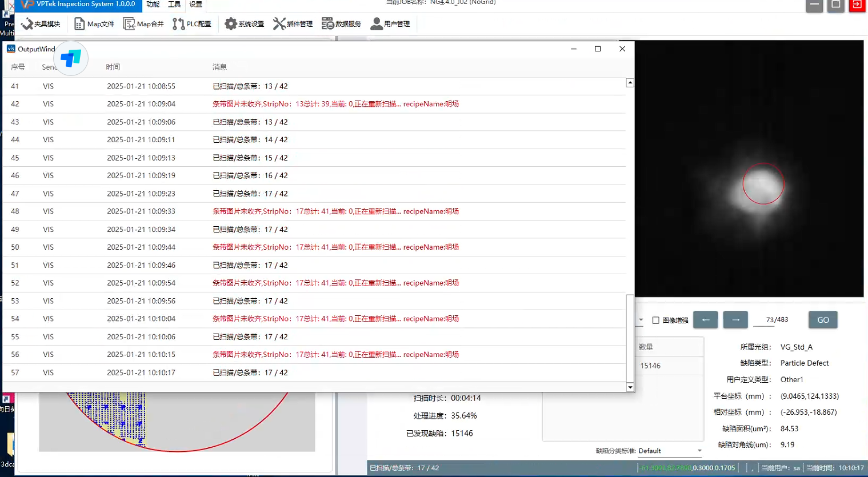Click the 73/483 defect index field

pos(777,320)
